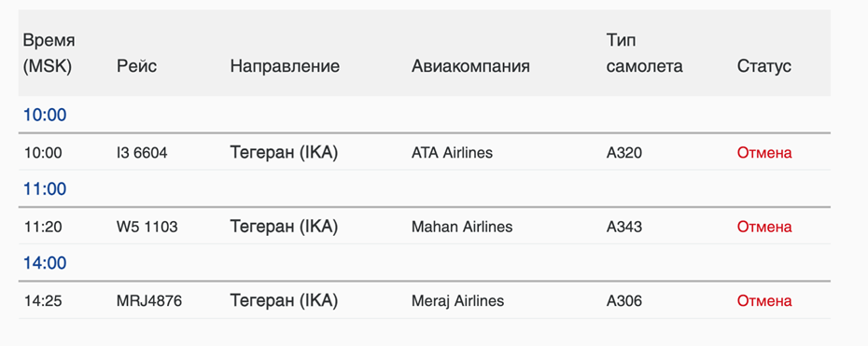Click Тегеран (IKA) in ATA Airlines row

coord(284,153)
